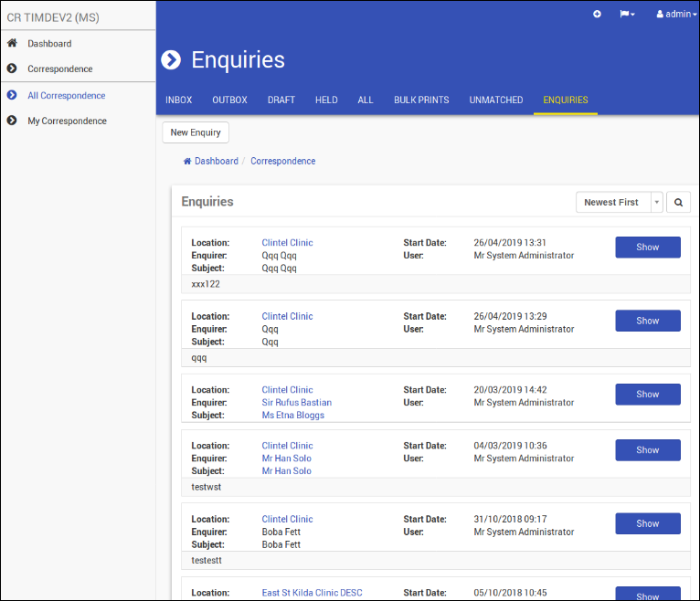Switch to the INBOX tab

178,100
